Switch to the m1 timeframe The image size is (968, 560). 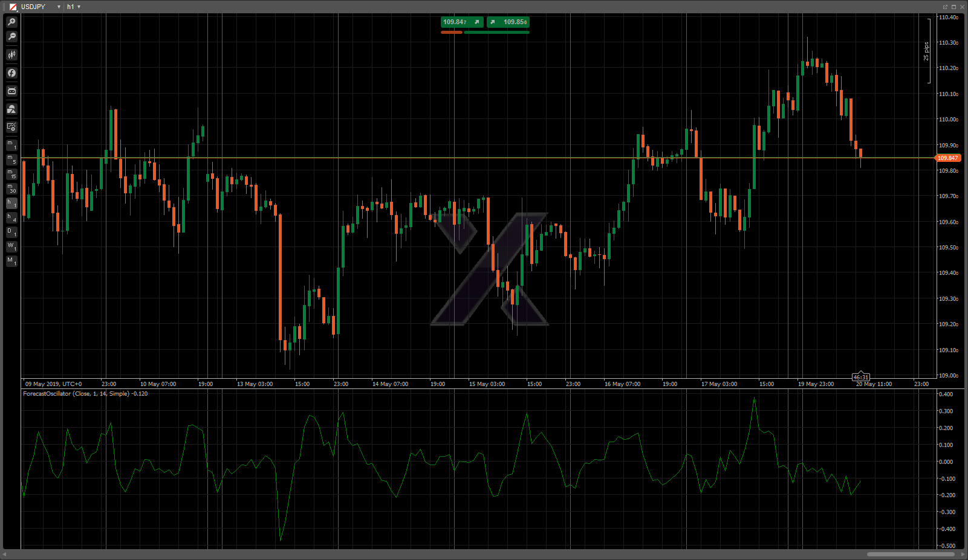coord(11,145)
